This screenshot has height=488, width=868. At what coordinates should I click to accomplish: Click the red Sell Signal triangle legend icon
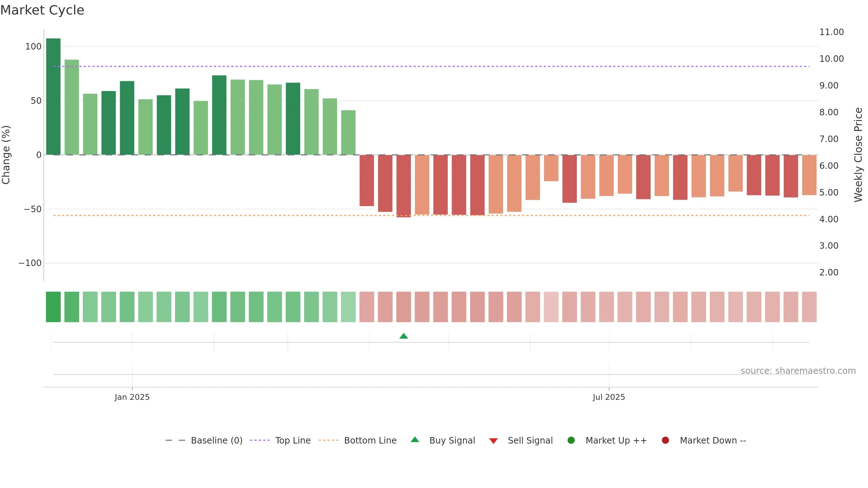point(493,441)
